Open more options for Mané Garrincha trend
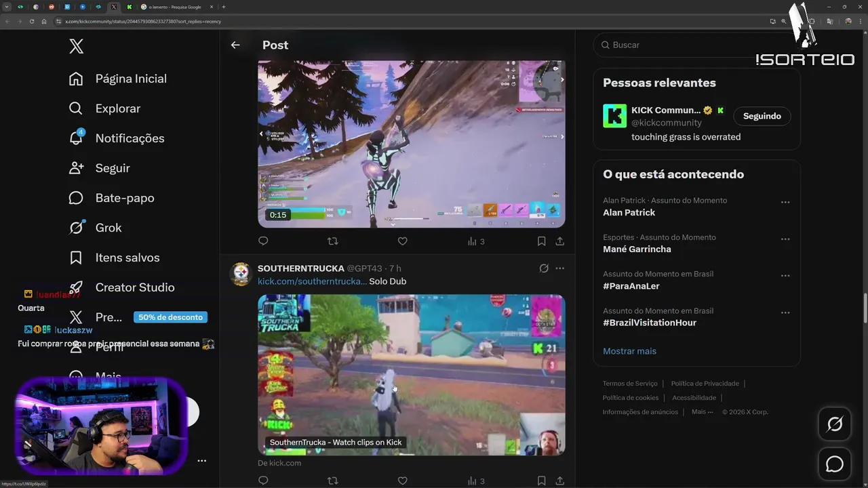 [785, 239]
